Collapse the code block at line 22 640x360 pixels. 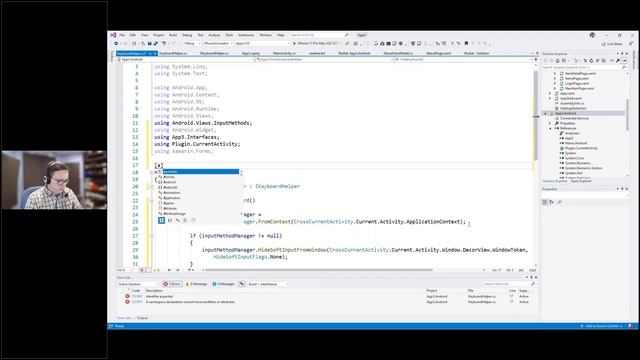(151, 200)
